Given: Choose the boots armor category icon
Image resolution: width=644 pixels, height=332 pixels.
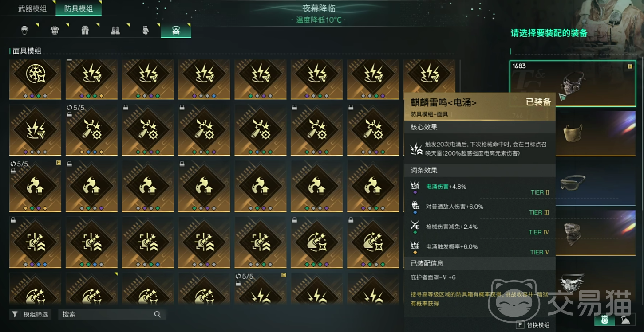Looking at the screenshot, I should (115, 30).
